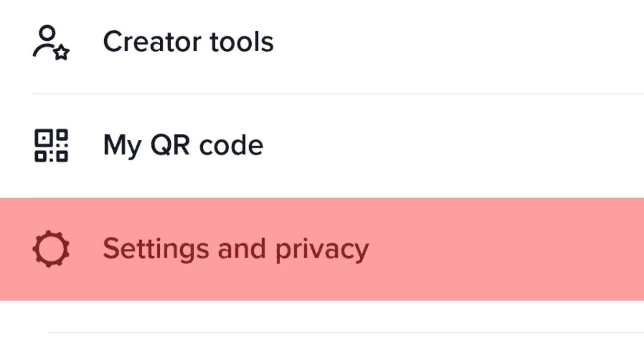Tap the word "privacy" in the menu
Image resolution: width=644 pixels, height=337 pixels.
322,250
